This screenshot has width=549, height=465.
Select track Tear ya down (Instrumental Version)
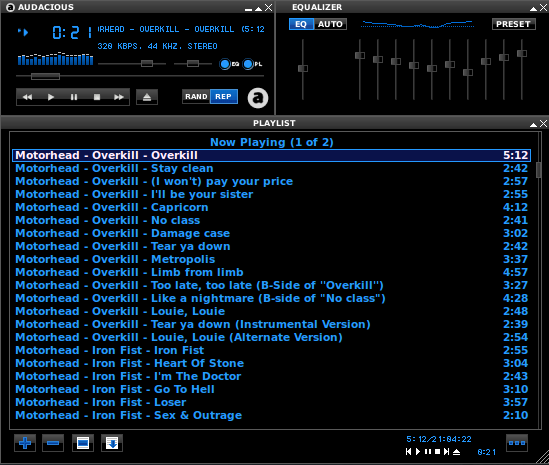click(x=271, y=324)
